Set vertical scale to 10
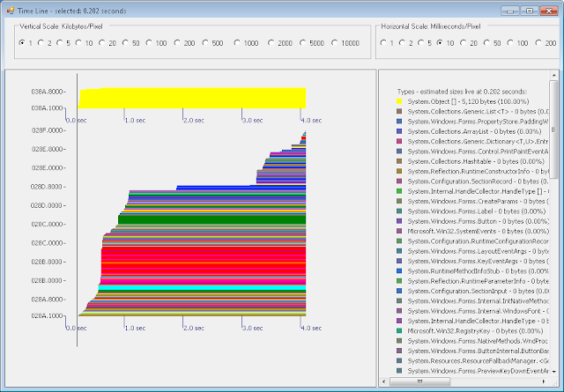This screenshot has width=564, height=392. click(x=78, y=43)
